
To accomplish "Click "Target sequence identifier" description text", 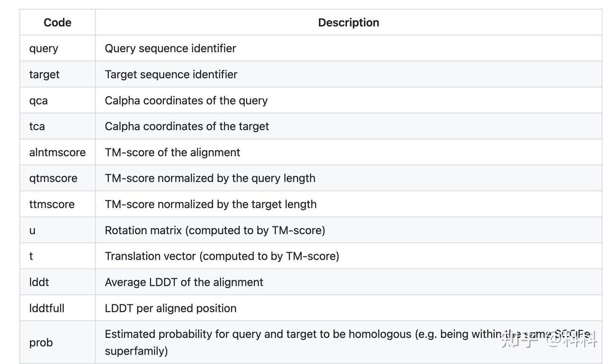I will 171,74.
